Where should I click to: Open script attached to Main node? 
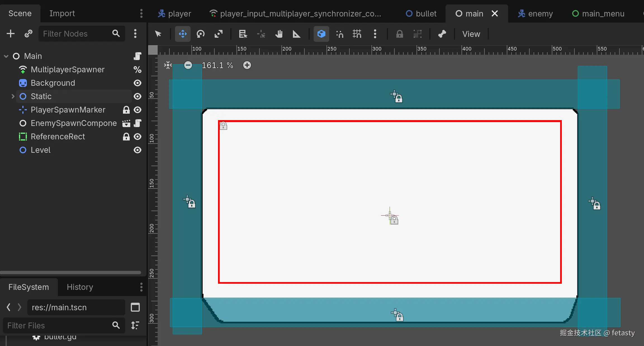[137, 56]
